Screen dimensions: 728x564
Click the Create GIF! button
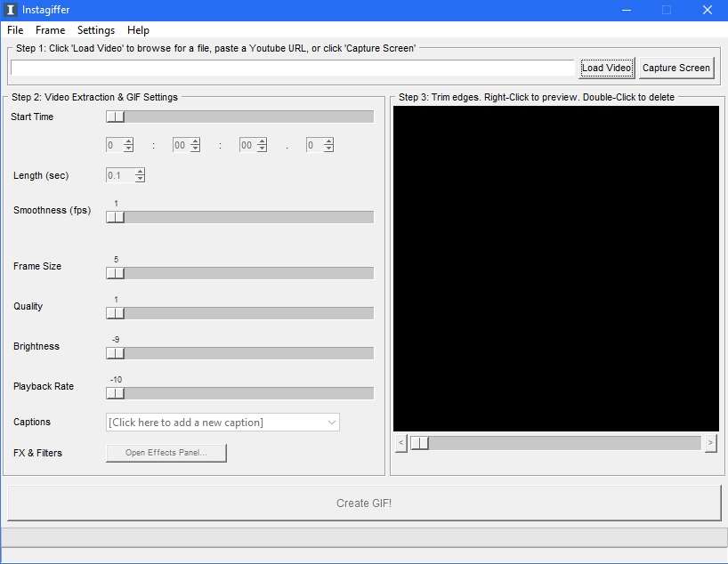tap(364, 504)
